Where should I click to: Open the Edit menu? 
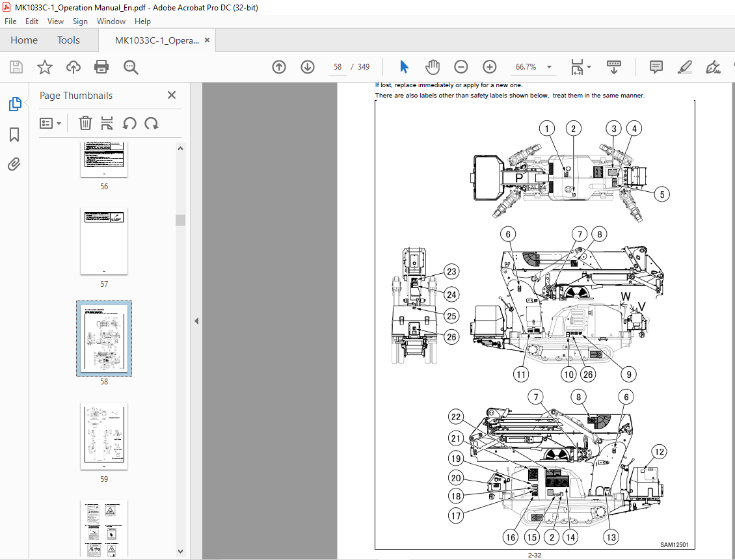pyautogui.click(x=32, y=21)
